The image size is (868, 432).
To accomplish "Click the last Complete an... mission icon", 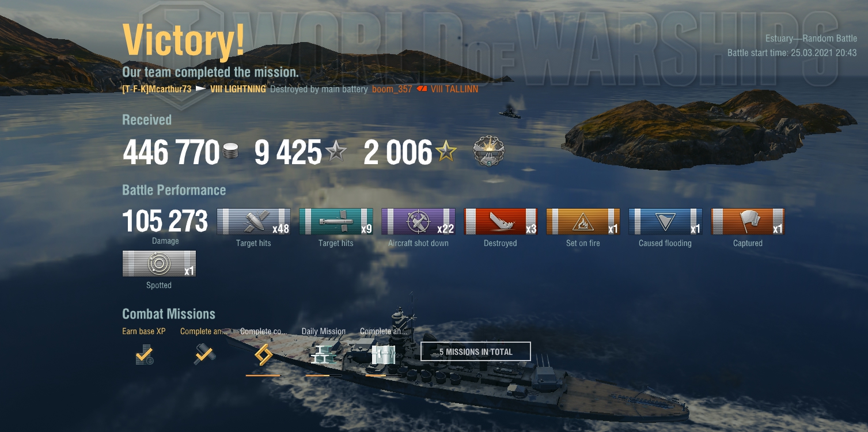I will click(383, 355).
